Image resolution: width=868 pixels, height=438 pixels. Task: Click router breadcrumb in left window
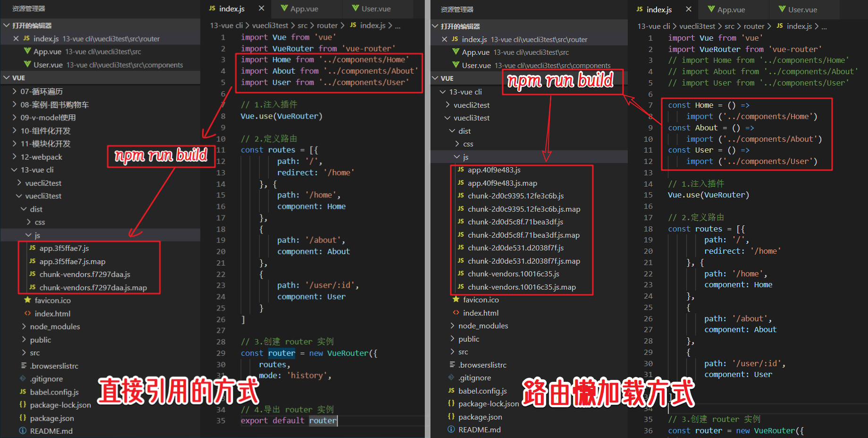click(327, 26)
